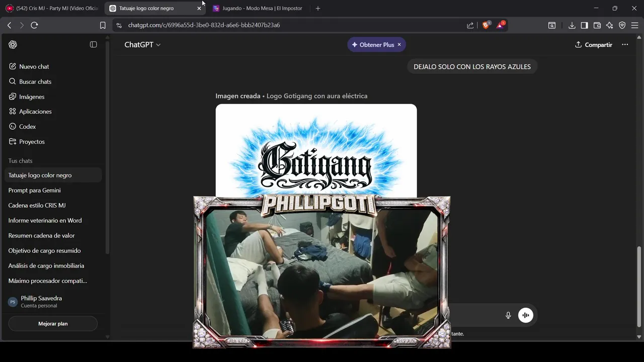
Task: Start a Nuevo chat
Action: click(53, 66)
